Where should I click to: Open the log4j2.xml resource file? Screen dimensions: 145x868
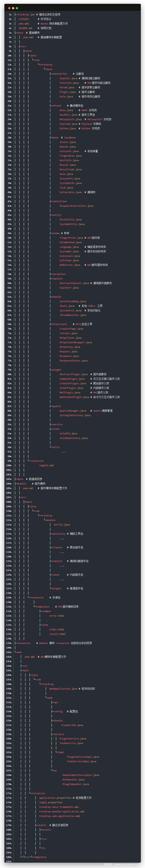coord(46,465)
